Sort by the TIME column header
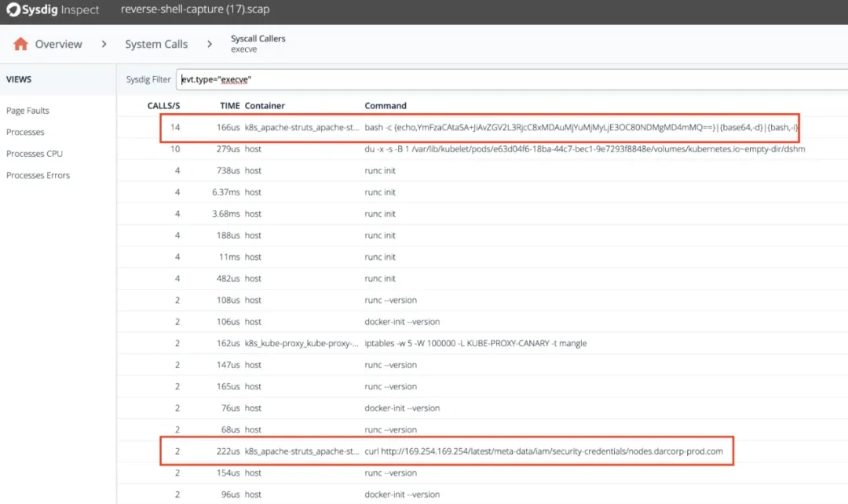 pyautogui.click(x=230, y=105)
